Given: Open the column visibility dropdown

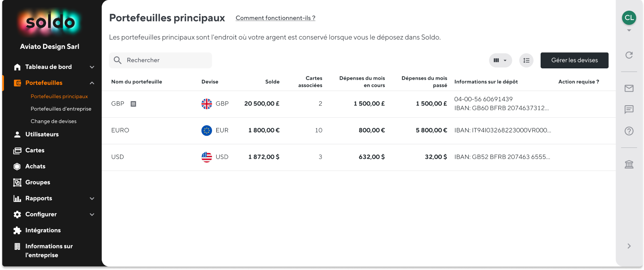Looking at the screenshot, I should tap(500, 60).
